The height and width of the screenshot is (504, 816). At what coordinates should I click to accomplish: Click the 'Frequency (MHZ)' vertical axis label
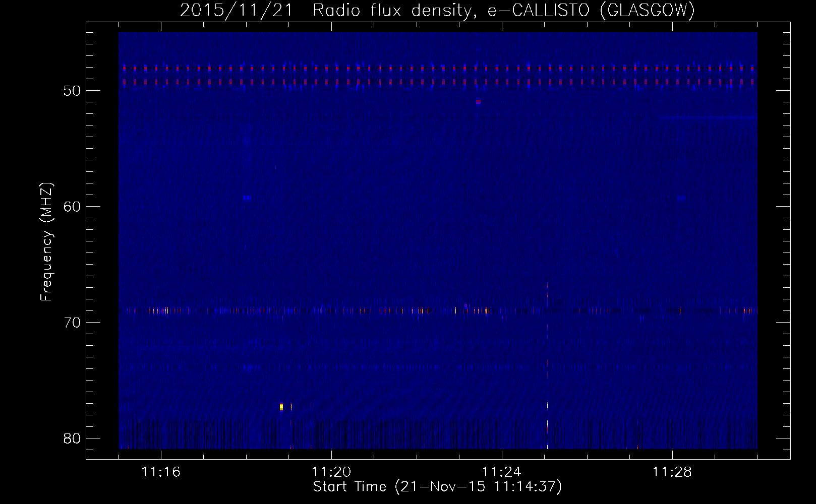click(x=46, y=242)
